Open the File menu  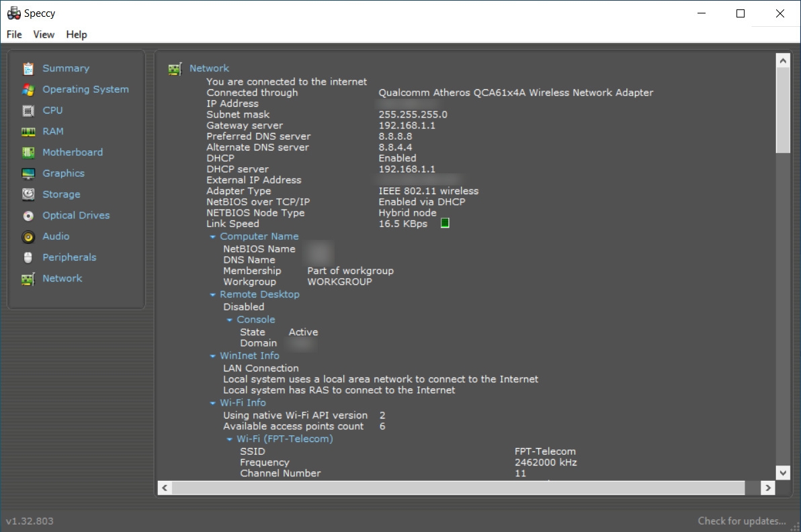pyautogui.click(x=14, y=34)
